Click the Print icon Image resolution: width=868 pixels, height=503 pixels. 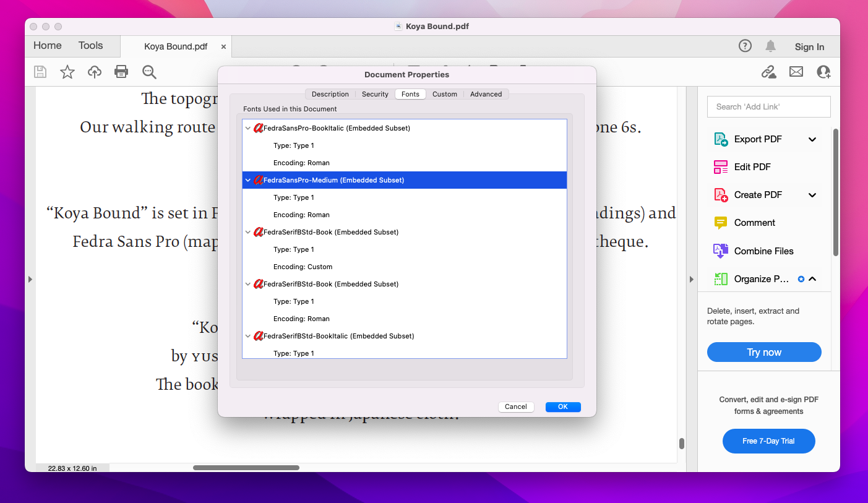click(121, 72)
